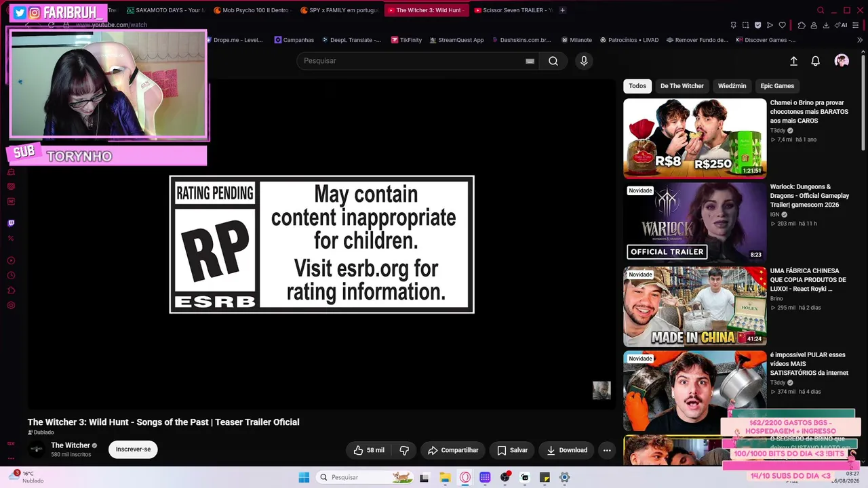Open the more actions ellipsis under the video
This screenshot has width=868, height=488.
pyautogui.click(x=607, y=450)
